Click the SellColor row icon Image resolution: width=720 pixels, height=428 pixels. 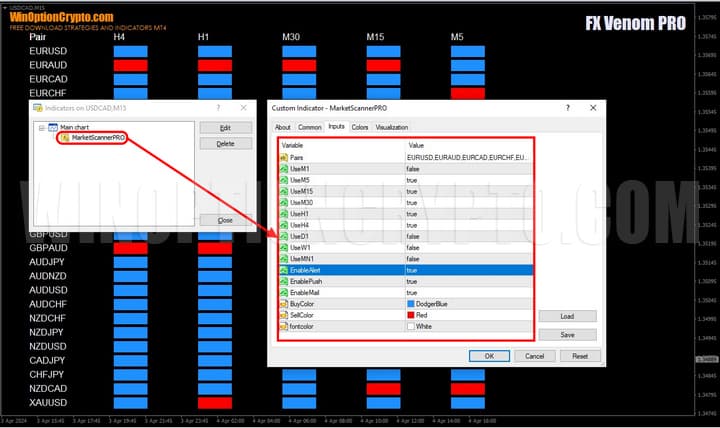[284, 315]
